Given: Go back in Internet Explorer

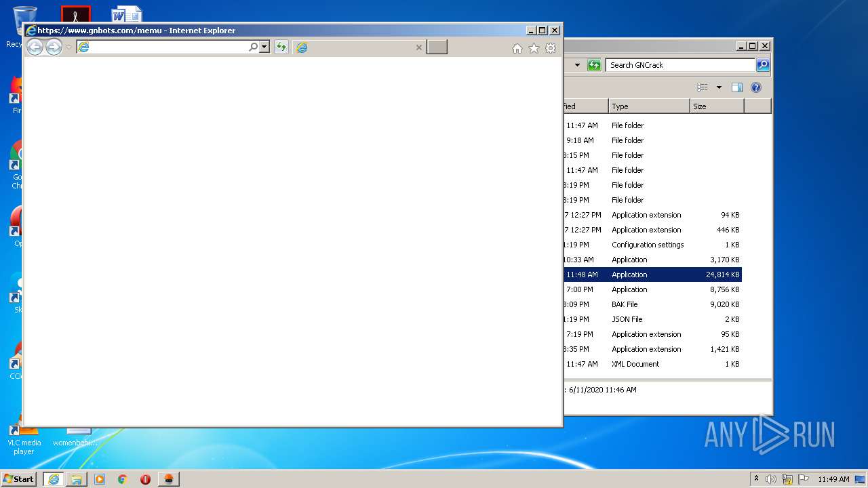Looking at the screenshot, I should point(35,47).
